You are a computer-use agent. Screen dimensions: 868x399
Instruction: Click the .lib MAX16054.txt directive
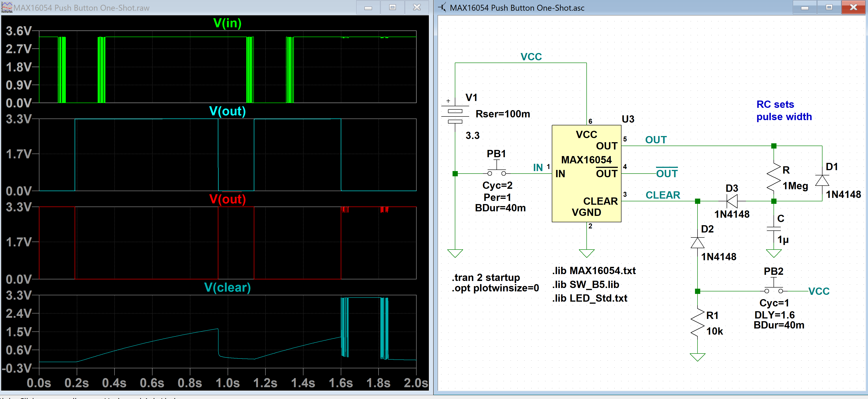(594, 271)
